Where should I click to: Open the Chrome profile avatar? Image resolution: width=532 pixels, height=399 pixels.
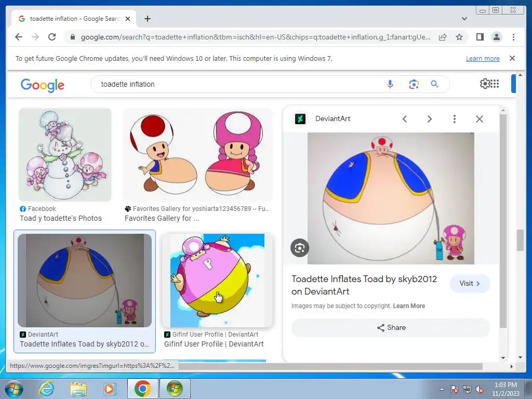pyautogui.click(x=496, y=37)
